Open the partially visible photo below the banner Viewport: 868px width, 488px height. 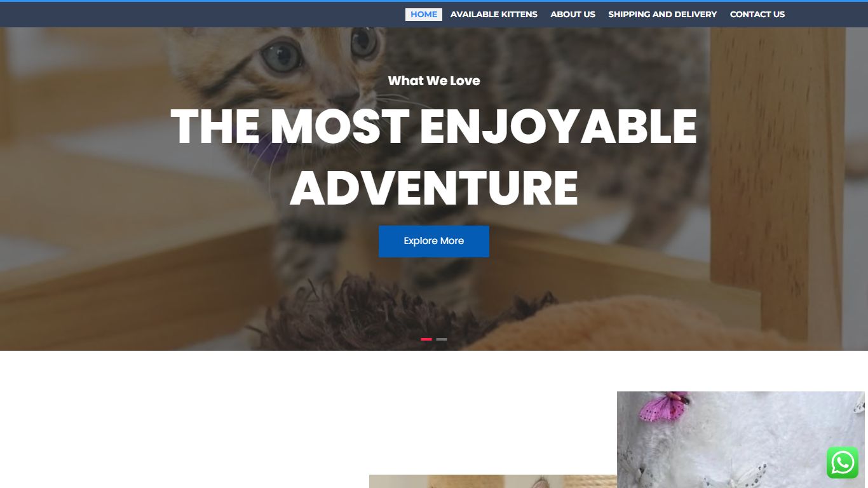493,481
